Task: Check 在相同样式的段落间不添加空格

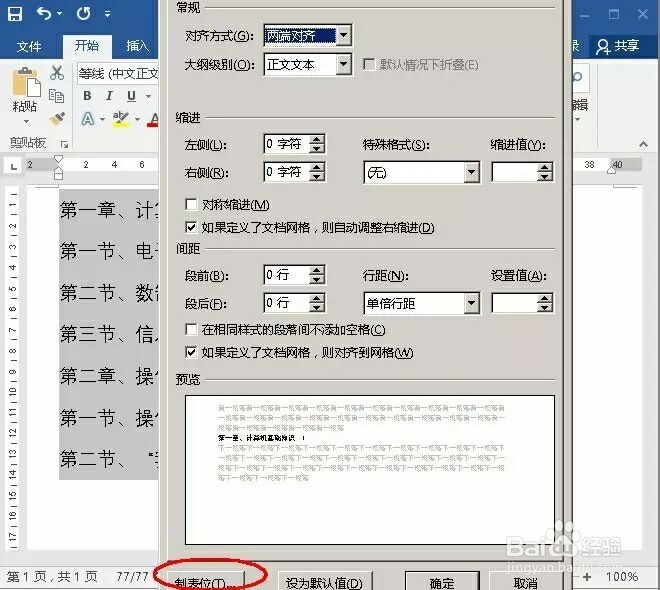Action: click(191, 330)
